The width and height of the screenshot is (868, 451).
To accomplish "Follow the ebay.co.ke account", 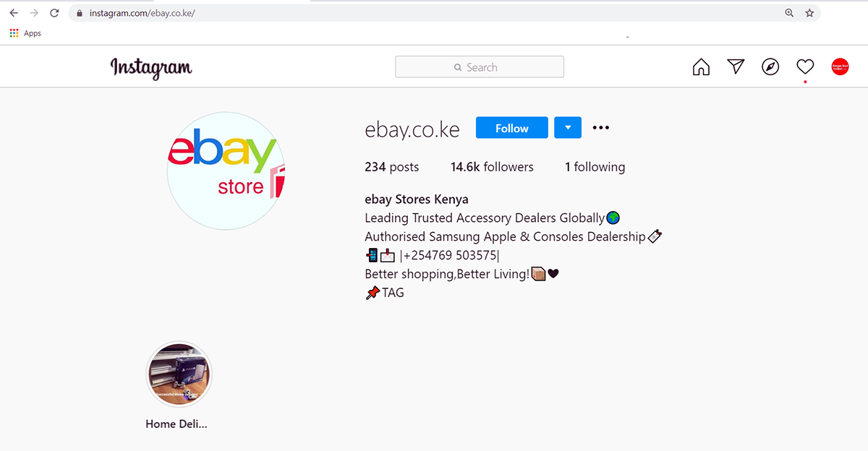I will [x=512, y=128].
